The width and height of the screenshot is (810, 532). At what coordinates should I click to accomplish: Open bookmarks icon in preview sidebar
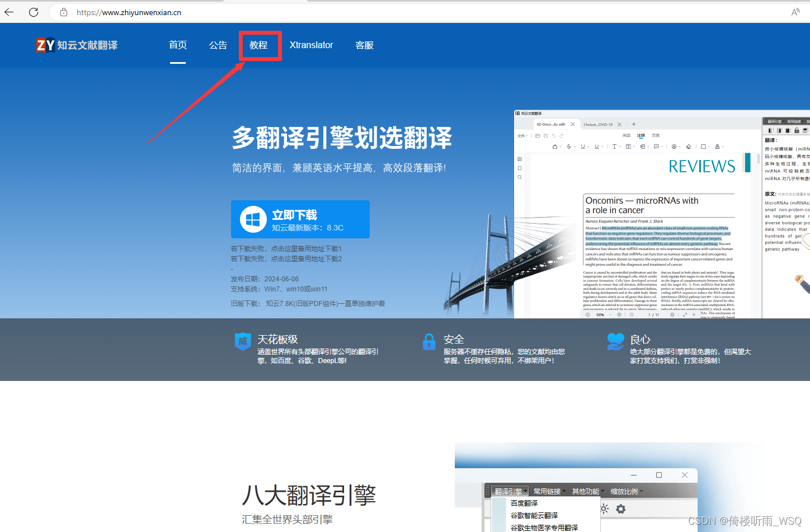coord(520,168)
